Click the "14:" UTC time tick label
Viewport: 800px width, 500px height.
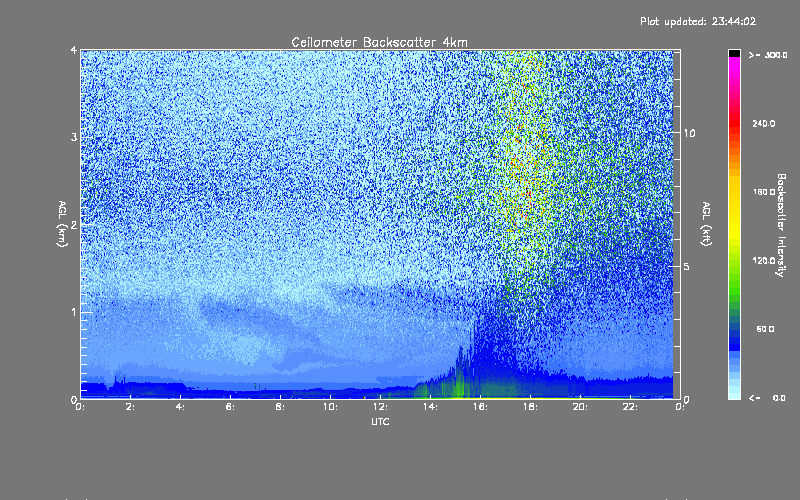(430, 407)
